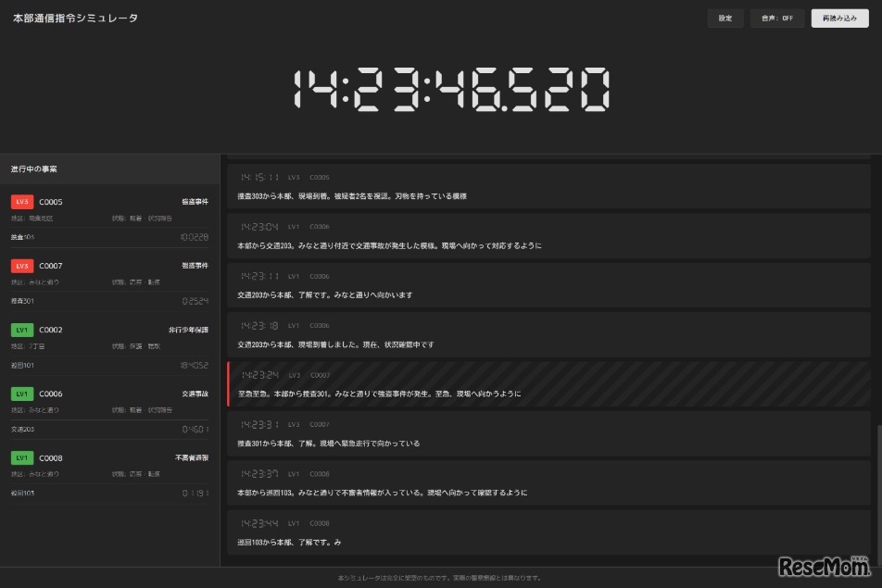This screenshot has height=588, width=882.
Task: Click the 再読み込み reload button
Action: (x=839, y=18)
